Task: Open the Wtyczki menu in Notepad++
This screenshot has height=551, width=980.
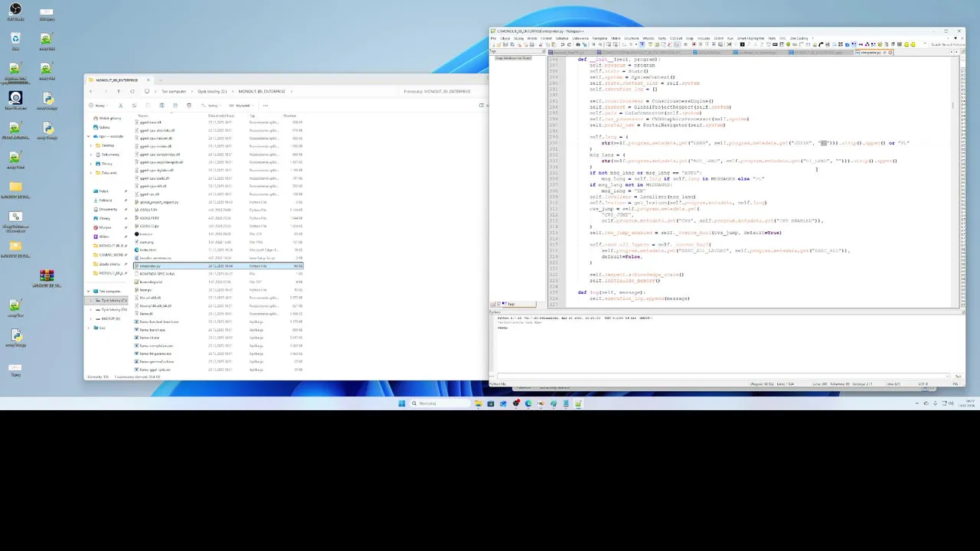Action: (x=648, y=38)
